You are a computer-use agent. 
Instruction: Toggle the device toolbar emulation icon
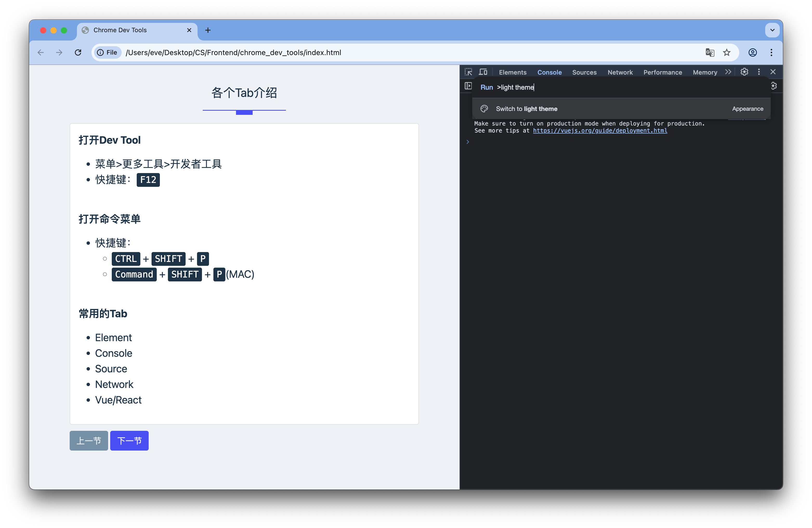483,72
